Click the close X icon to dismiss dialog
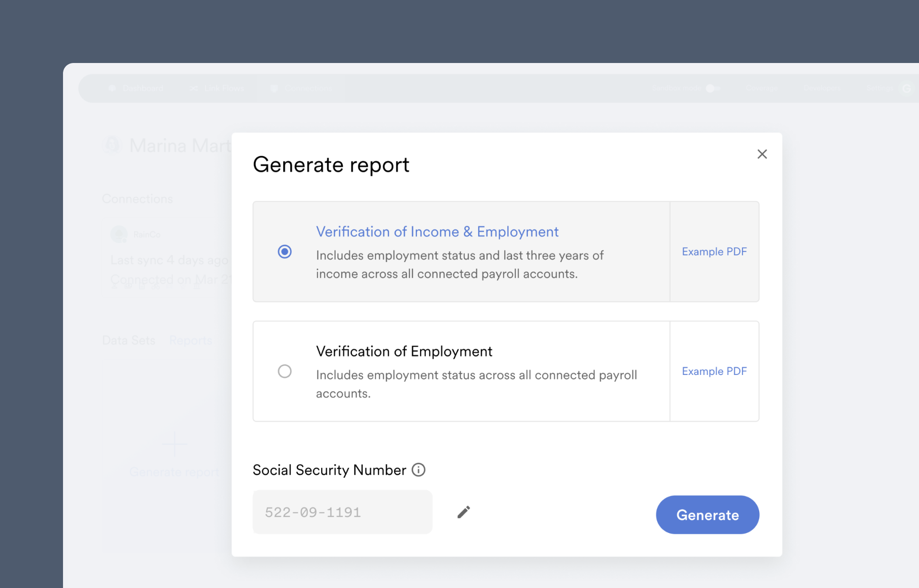The image size is (919, 588). (762, 154)
